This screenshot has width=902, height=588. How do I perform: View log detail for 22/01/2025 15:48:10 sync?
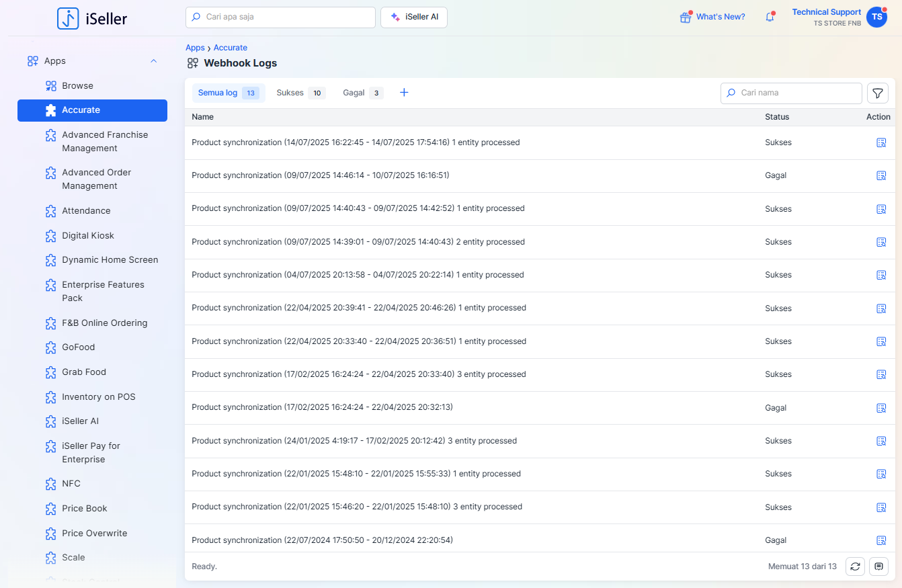pyautogui.click(x=881, y=474)
